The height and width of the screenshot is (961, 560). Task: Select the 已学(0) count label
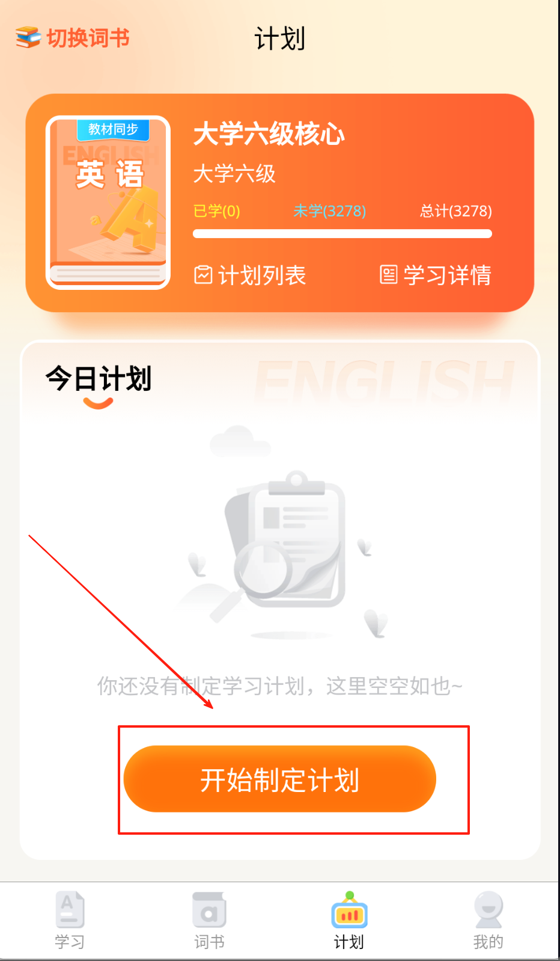click(217, 211)
